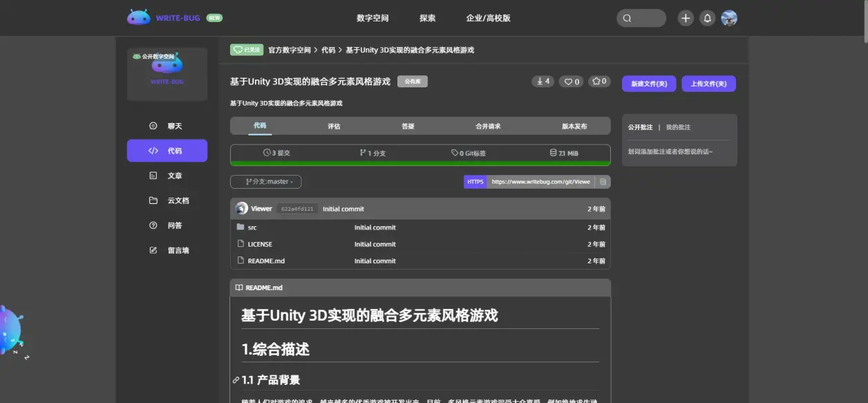The width and height of the screenshot is (868, 403).
Task: Open the user avatar in header
Action: tap(729, 18)
